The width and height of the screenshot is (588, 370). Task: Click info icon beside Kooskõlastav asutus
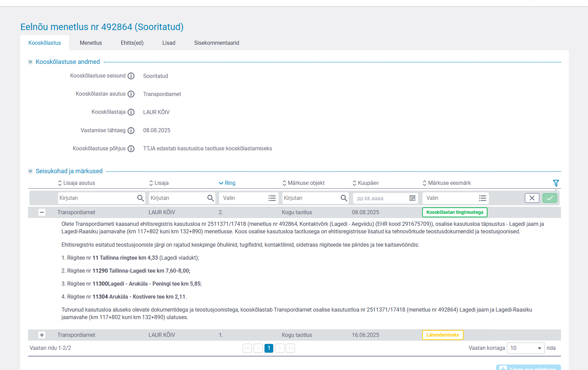point(131,94)
